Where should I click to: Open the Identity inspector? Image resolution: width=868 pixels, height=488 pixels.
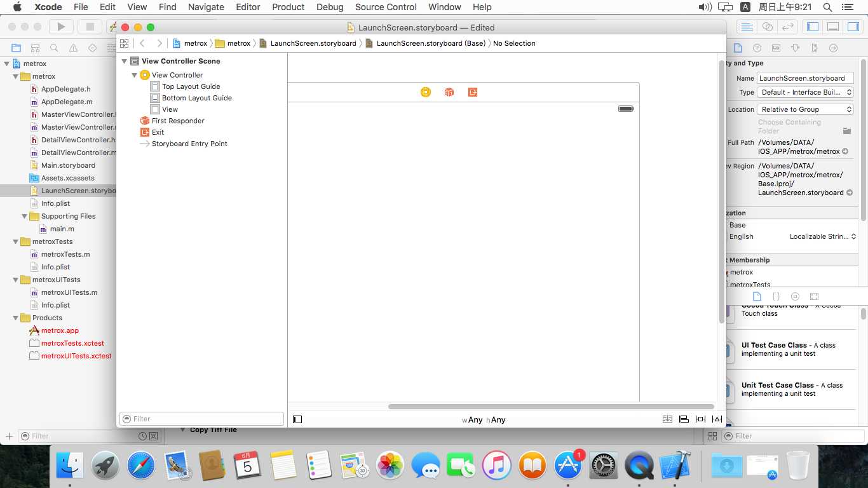pyautogui.click(x=776, y=48)
